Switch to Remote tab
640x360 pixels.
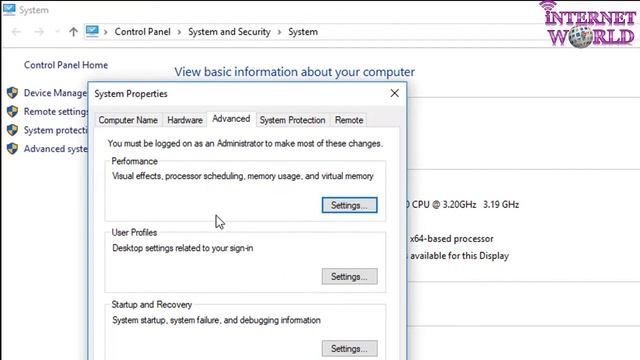(x=349, y=120)
